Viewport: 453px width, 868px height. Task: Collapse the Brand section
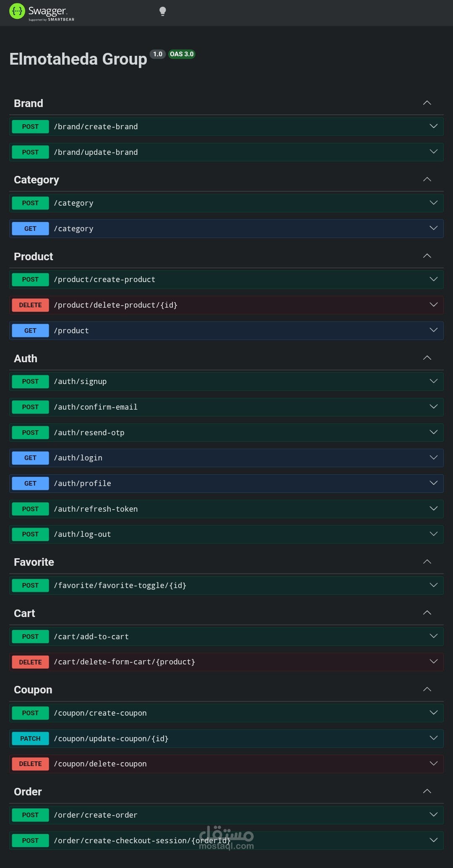click(427, 103)
